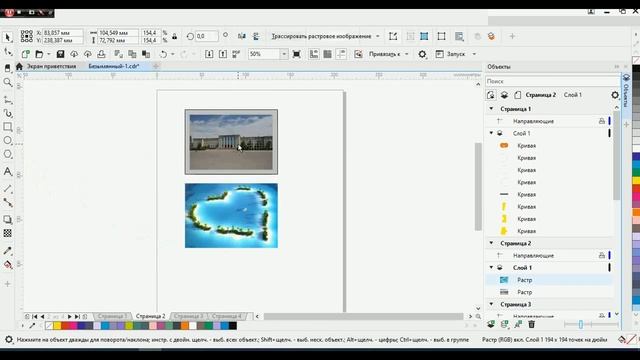Select the Connector tool
The height and width of the screenshot is (360, 640).
[7, 202]
